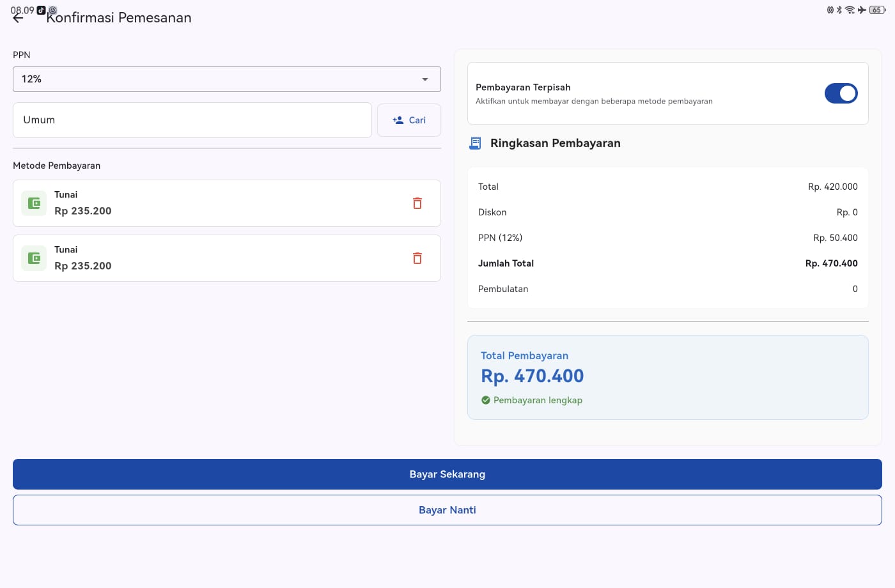Disable the Pembayaran Terpisah toggle
Viewport: 895px width, 588px height.
coord(841,93)
